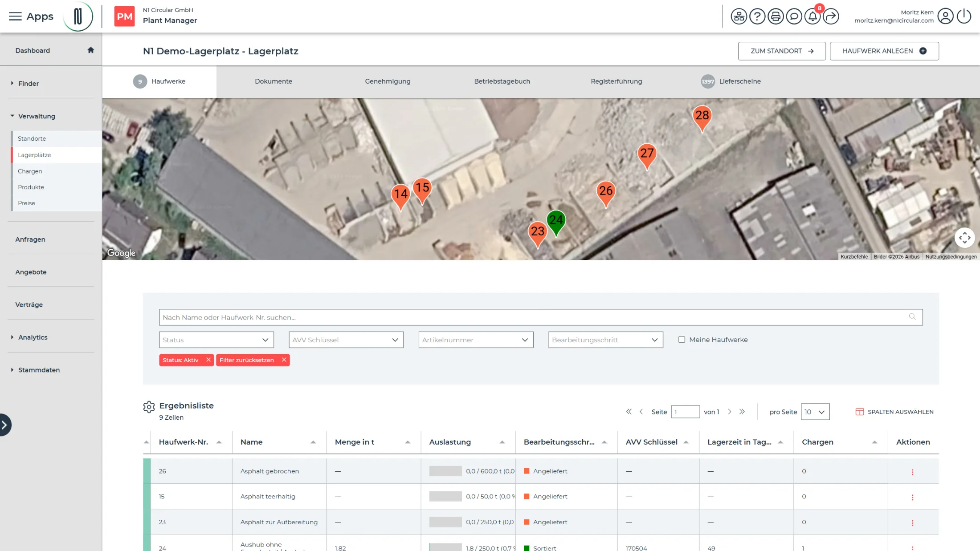This screenshot has height=551, width=980.
Task: Open the Status dropdown
Action: coord(216,340)
